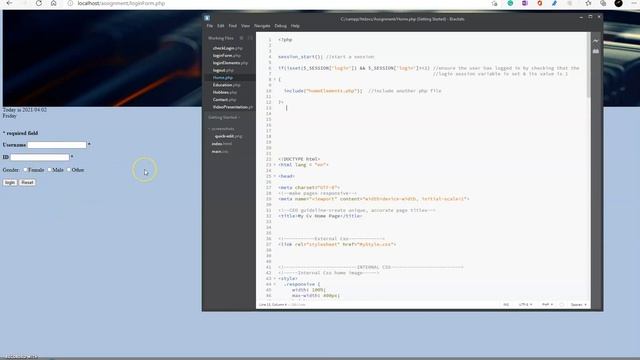The height and width of the screenshot is (360, 640).
Task: Toggle INS insert mode in status bar
Action: (x=506, y=304)
